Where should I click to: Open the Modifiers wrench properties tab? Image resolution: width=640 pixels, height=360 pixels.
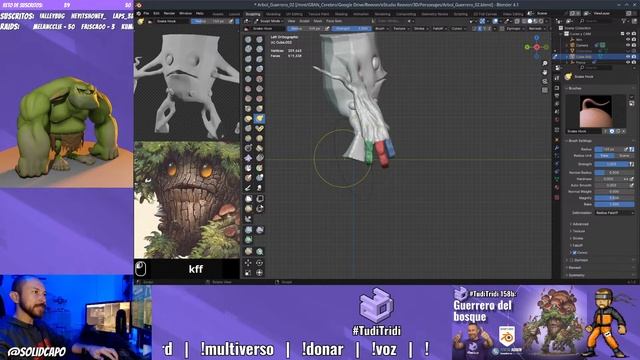[557, 148]
